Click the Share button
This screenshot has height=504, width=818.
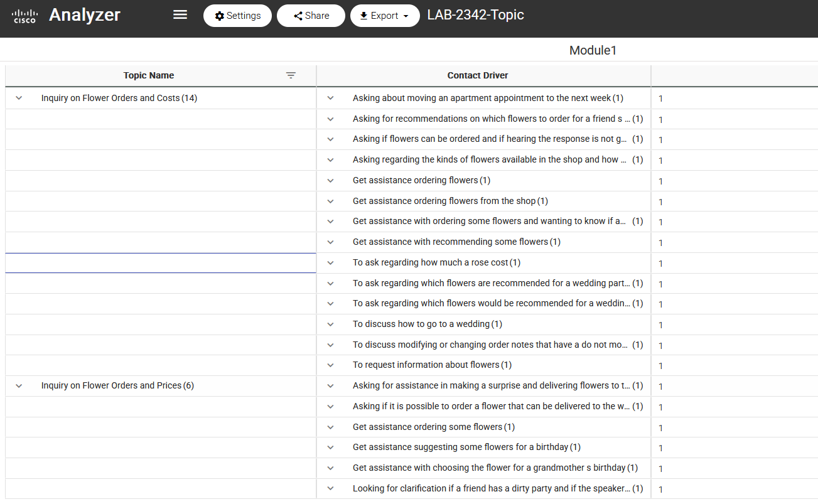tap(311, 16)
